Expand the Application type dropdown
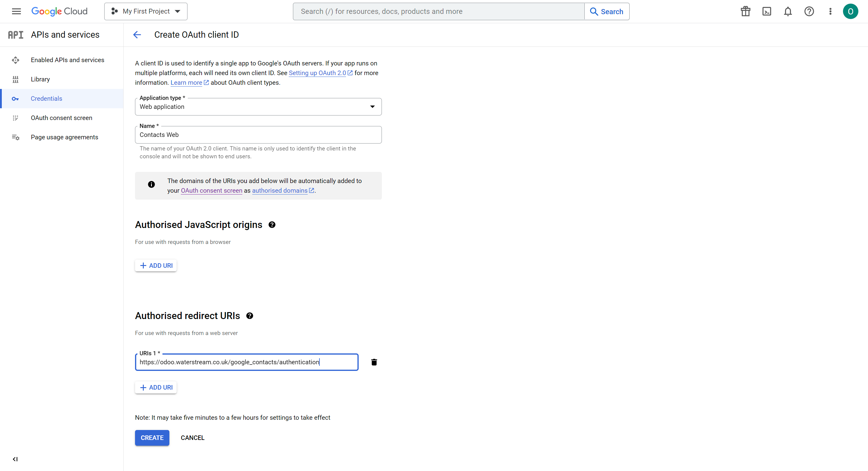This screenshot has height=471, width=868. pyautogui.click(x=258, y=106)
